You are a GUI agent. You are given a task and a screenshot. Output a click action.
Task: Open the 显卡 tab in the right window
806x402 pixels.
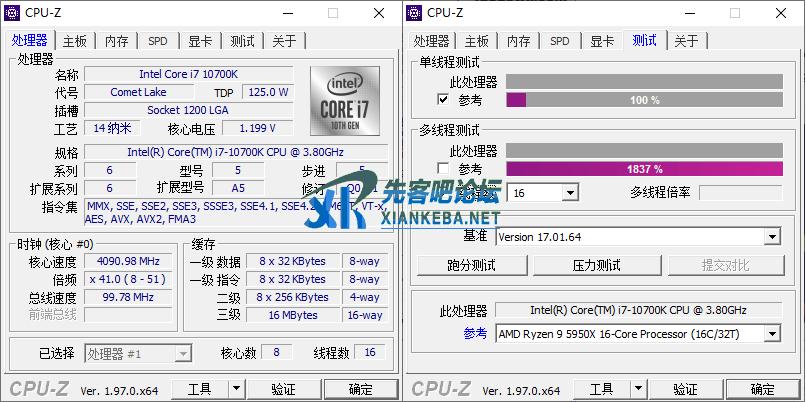[x=601, y=41]
